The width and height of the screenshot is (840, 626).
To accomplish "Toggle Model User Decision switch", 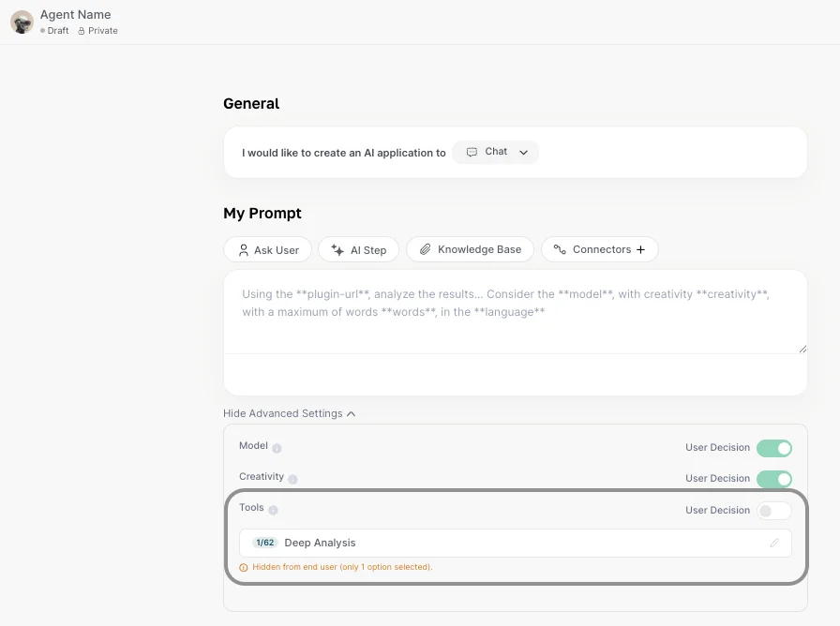I will [774, 448].
